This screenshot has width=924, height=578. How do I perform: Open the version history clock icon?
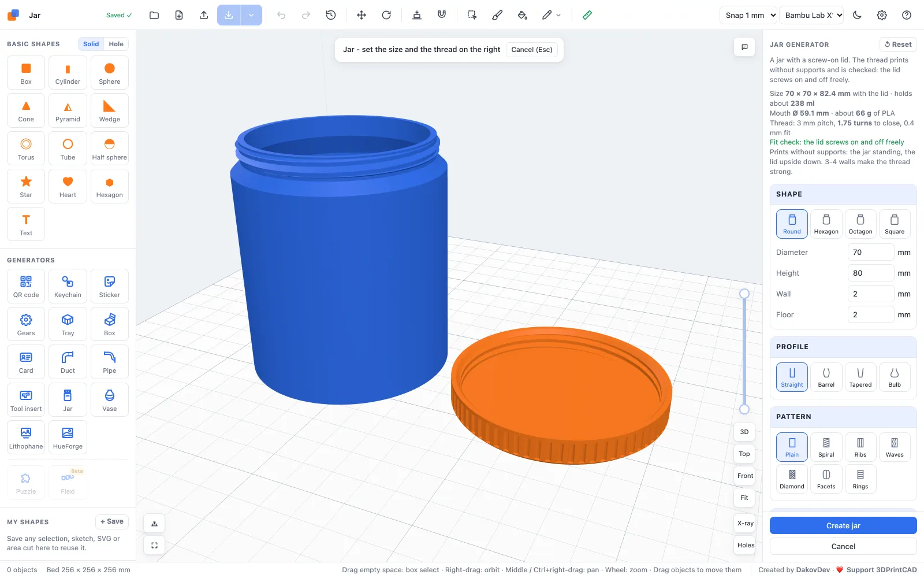coord(331,15)
